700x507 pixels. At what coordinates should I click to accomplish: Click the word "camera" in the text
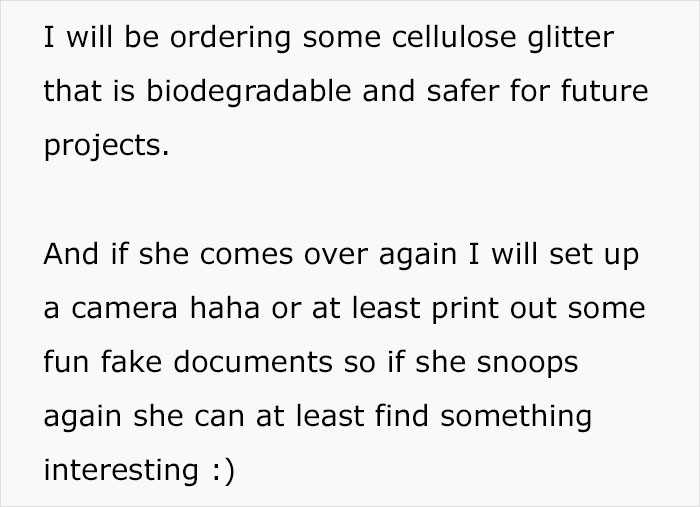[x=125, y=309]
